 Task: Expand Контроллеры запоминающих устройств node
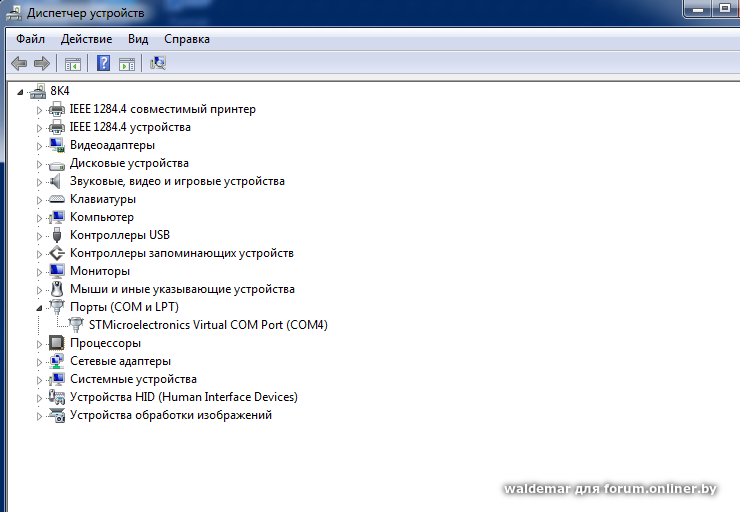coord(39,254)
